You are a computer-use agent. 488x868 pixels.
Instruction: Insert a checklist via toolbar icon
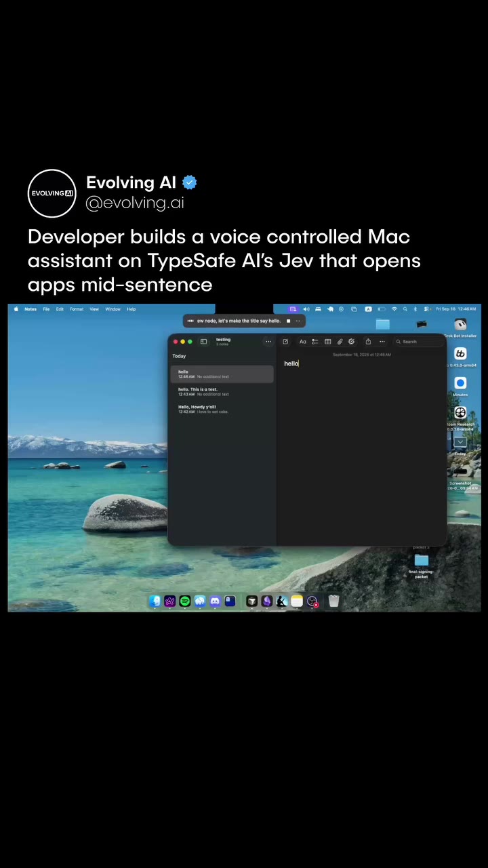[315, 342]
